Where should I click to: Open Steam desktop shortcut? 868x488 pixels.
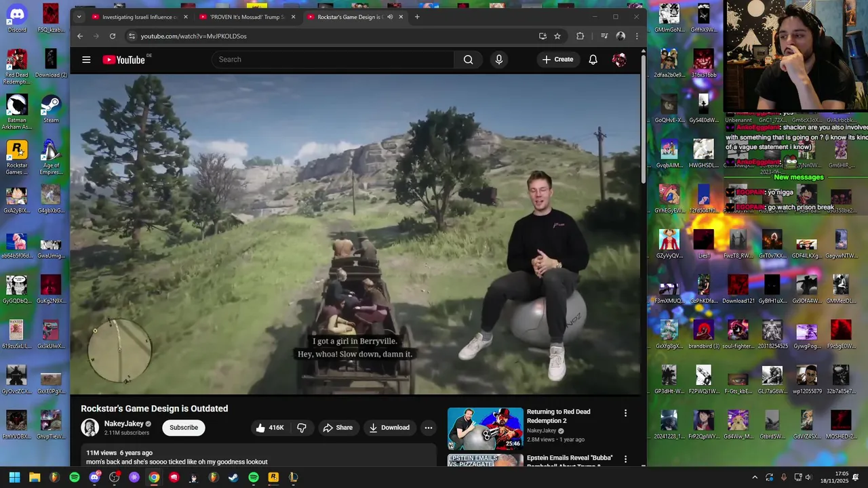click(51, 108)
